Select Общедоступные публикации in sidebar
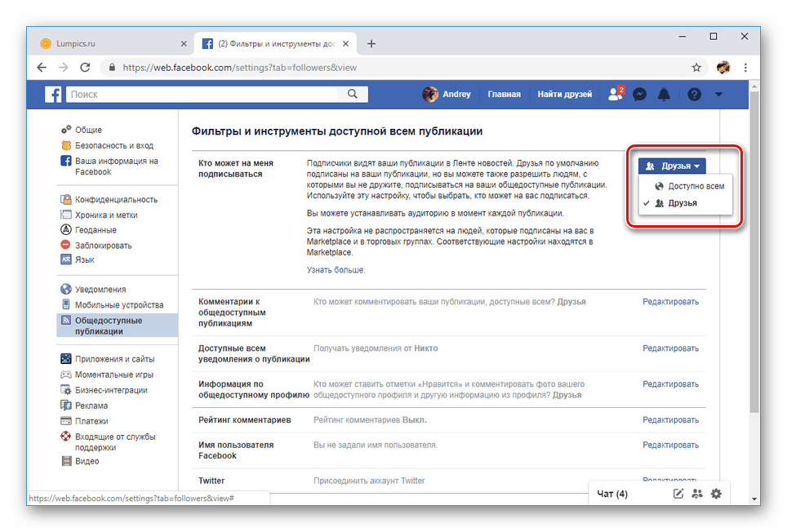 click(118, 326)
